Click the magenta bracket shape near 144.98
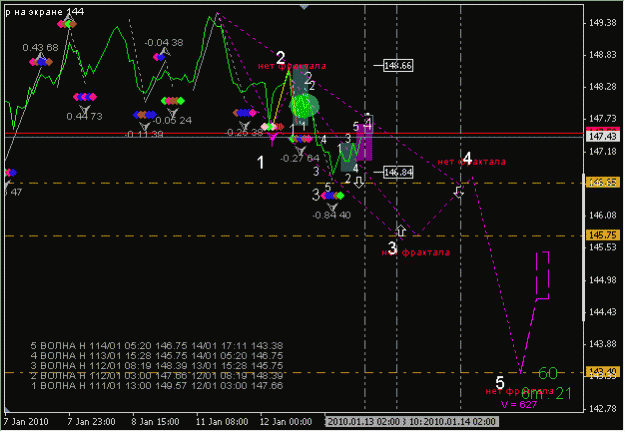This screenshot has height=432, width=625. [543, 275]
